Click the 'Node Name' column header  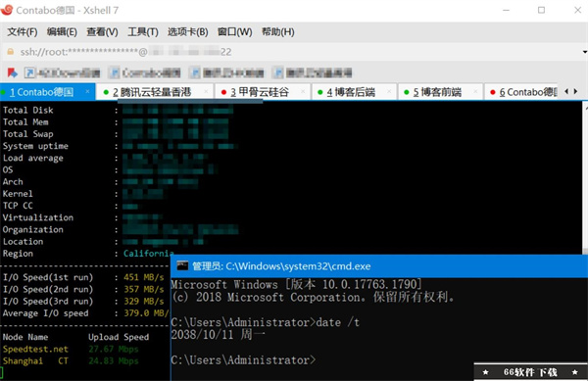tap(25, 337)
